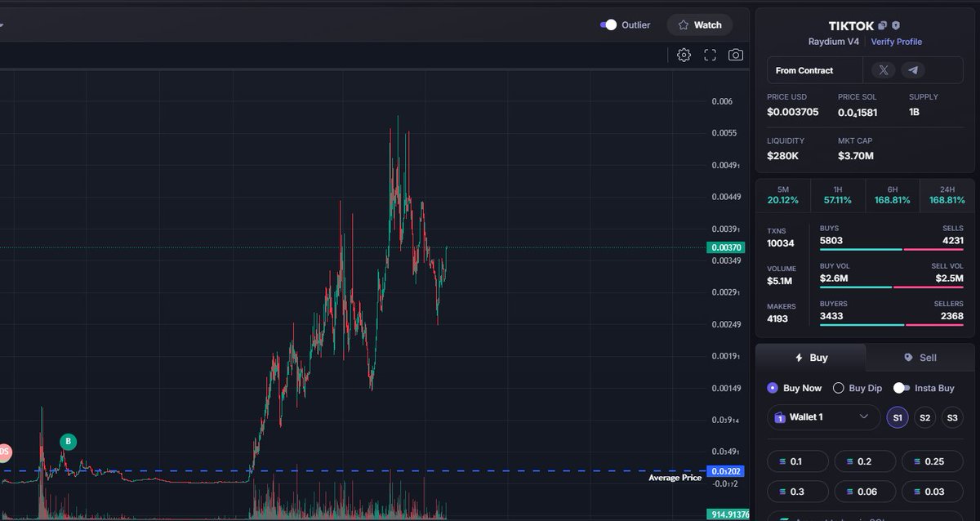980x521 pixels.
Task: Select the 24H timeframe stats tab
Action: click(947, 195)
